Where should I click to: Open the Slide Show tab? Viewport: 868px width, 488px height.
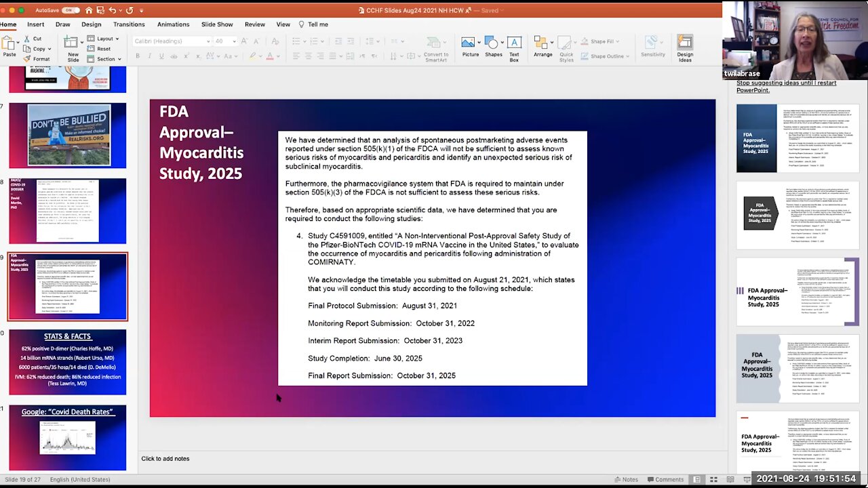(x=217, y=24)
